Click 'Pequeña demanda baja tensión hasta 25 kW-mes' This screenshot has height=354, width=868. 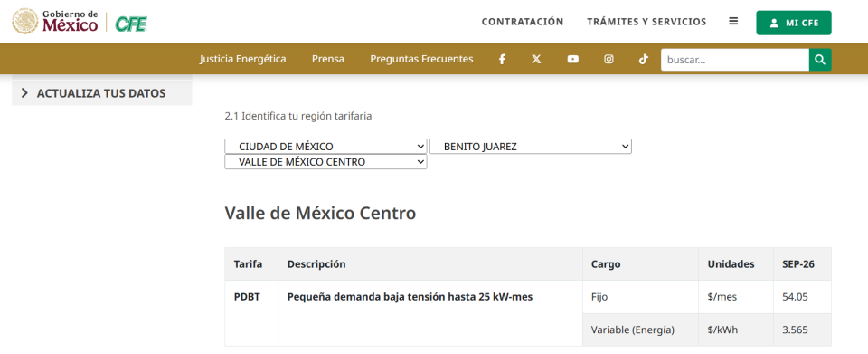410,297
